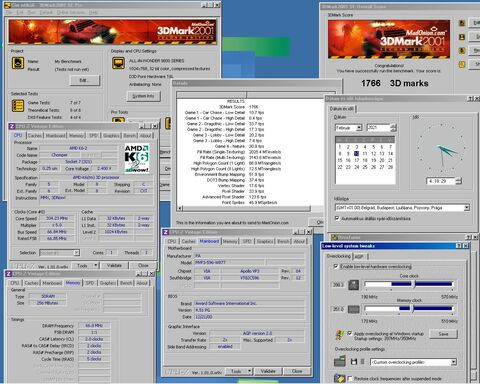Click the Save button for overclocking settings

coord(443,334)
